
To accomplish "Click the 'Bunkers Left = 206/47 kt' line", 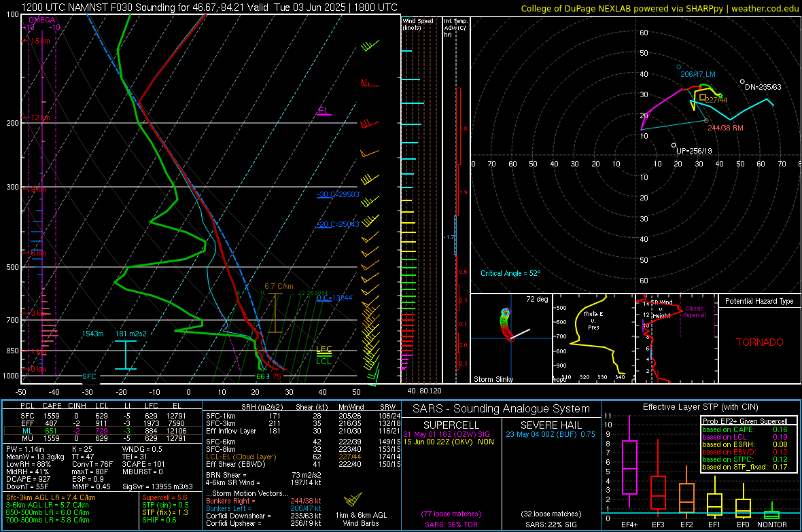I will pyautogui.click(x=264, y=508).
